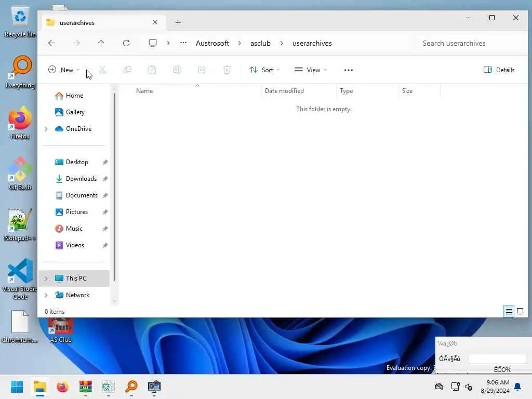532x399 pixels.
Task: Click the Cut scissors icon
Action: (x=102, y=70)
